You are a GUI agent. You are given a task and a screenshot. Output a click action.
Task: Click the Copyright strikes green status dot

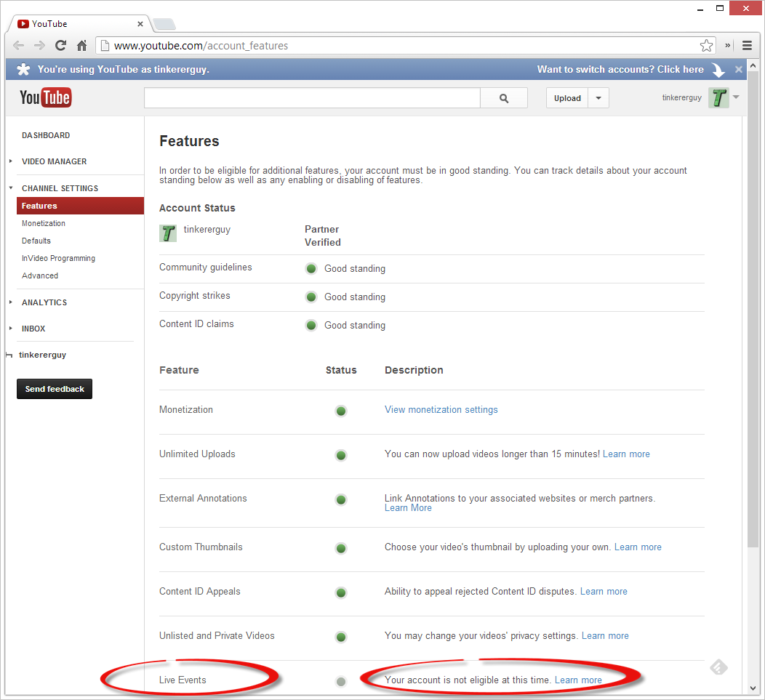[x=311, y=297]
